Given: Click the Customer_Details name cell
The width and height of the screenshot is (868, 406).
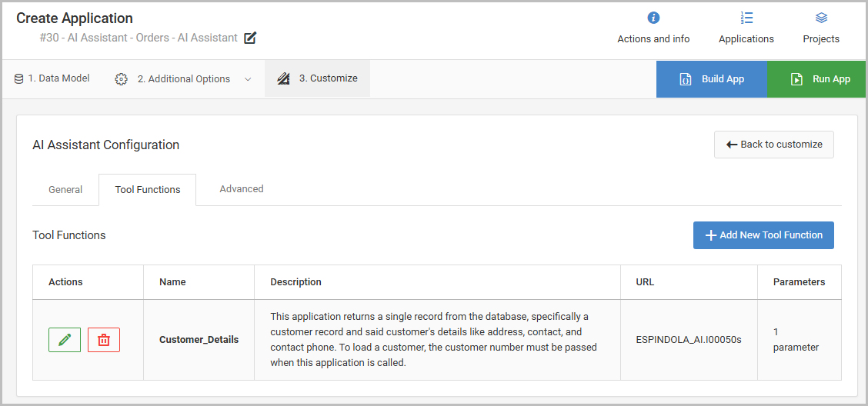Looking at the screenshot, I should tap(199, 340).
